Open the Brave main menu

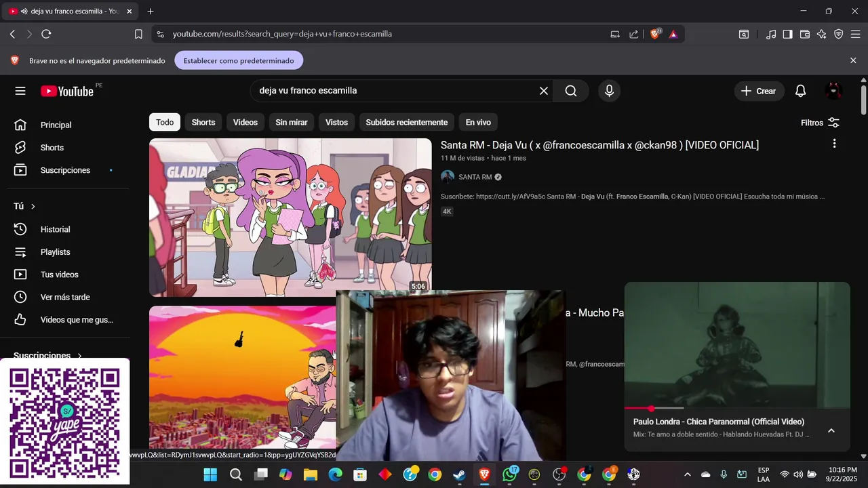tap(855, 34)
